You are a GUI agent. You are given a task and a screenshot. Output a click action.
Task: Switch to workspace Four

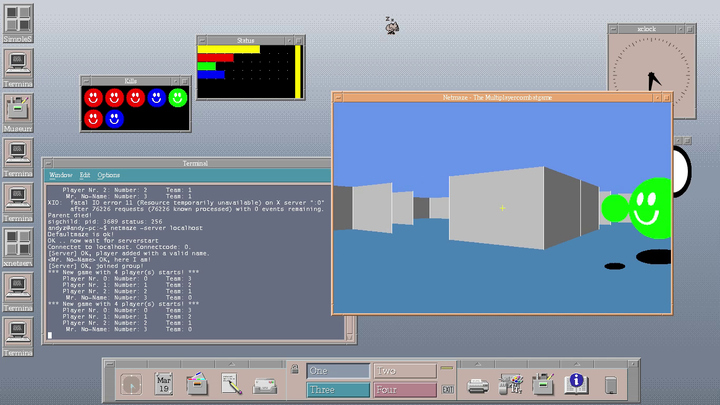(x=404, y=389)
